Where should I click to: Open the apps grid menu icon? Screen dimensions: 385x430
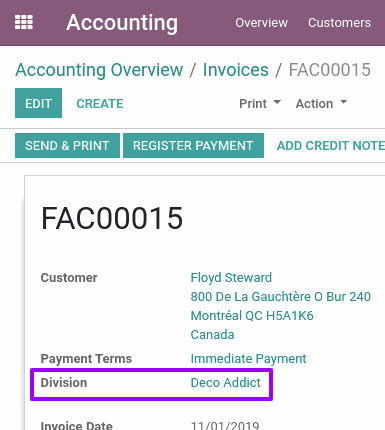pos(24,22)
